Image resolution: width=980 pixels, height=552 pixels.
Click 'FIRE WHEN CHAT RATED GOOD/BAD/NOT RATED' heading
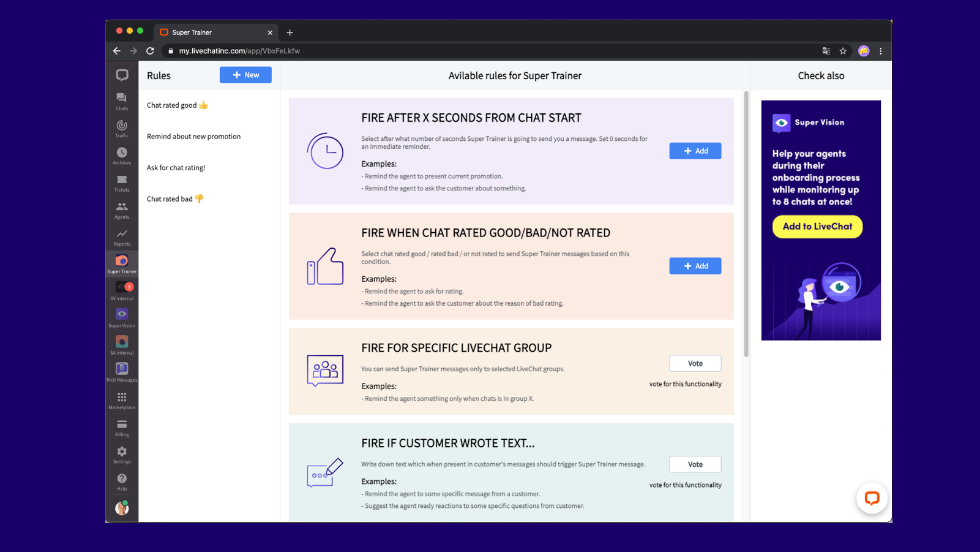pos(486,233)
